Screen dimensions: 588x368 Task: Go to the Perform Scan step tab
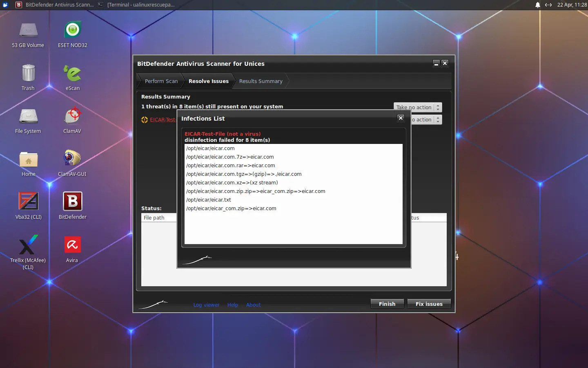tap(161, 81)
